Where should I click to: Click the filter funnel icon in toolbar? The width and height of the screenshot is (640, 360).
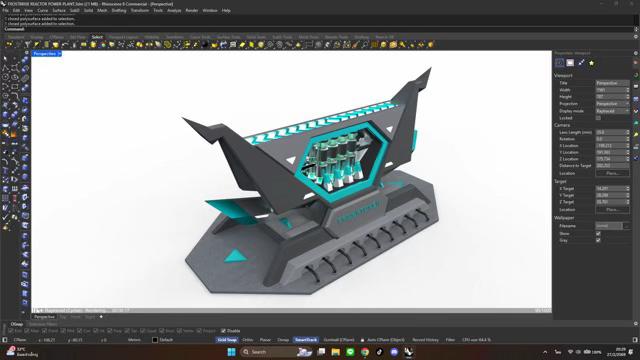pyautogui.click(x=27, y=44)
